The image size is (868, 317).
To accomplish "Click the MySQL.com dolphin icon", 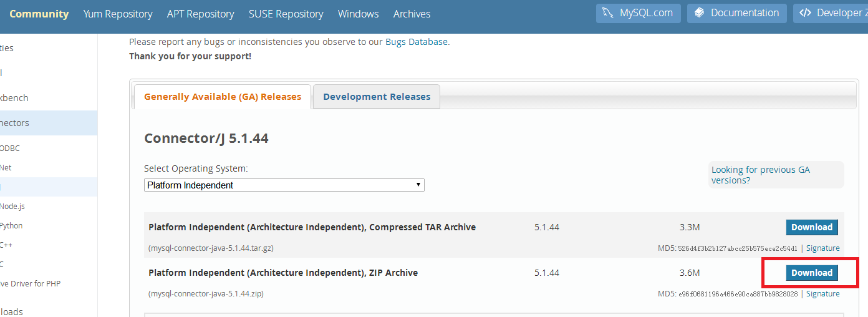I will (x=608, y=13).
